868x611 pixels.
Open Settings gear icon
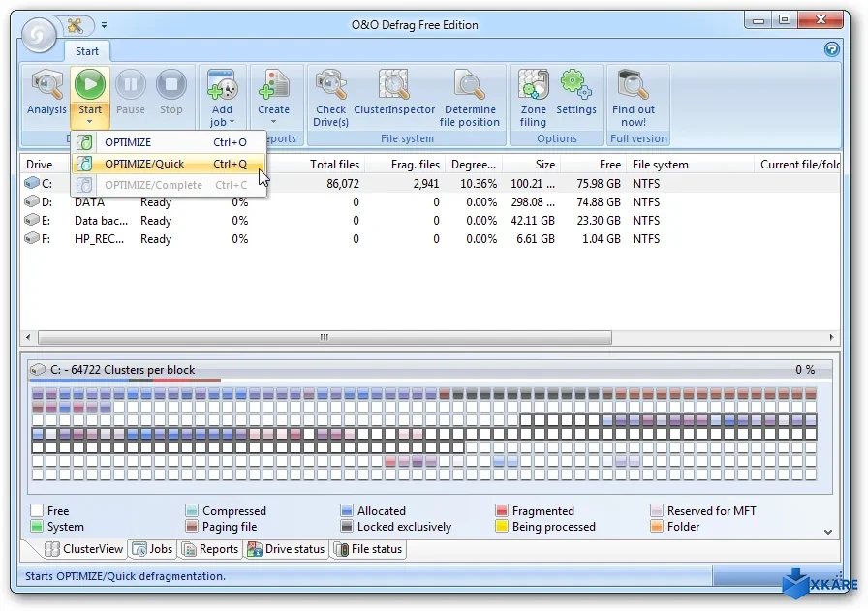pyautogui.click(x=575, y=85)
